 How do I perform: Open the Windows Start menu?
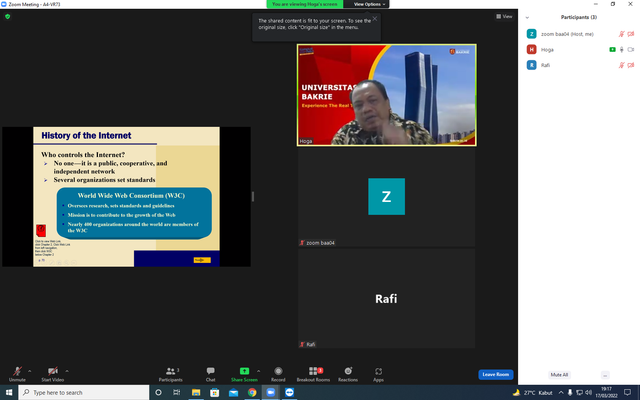click(x=9, y=392)
